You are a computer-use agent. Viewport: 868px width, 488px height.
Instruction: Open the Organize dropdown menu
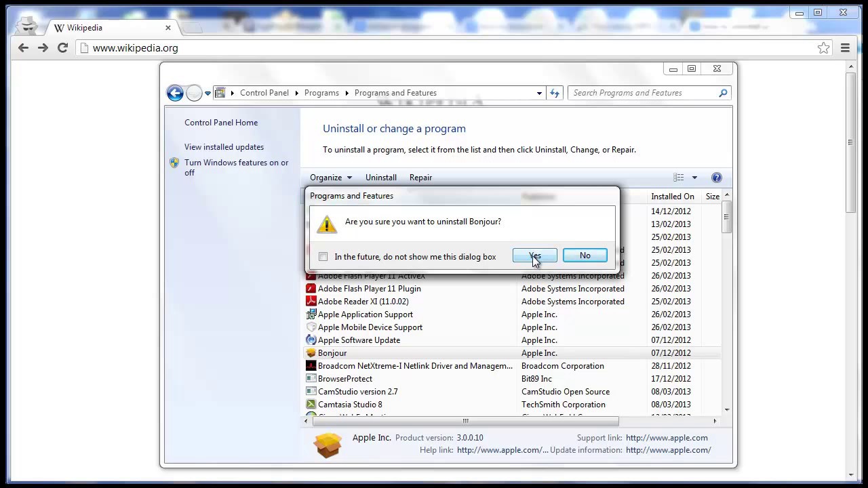(331, 178)
